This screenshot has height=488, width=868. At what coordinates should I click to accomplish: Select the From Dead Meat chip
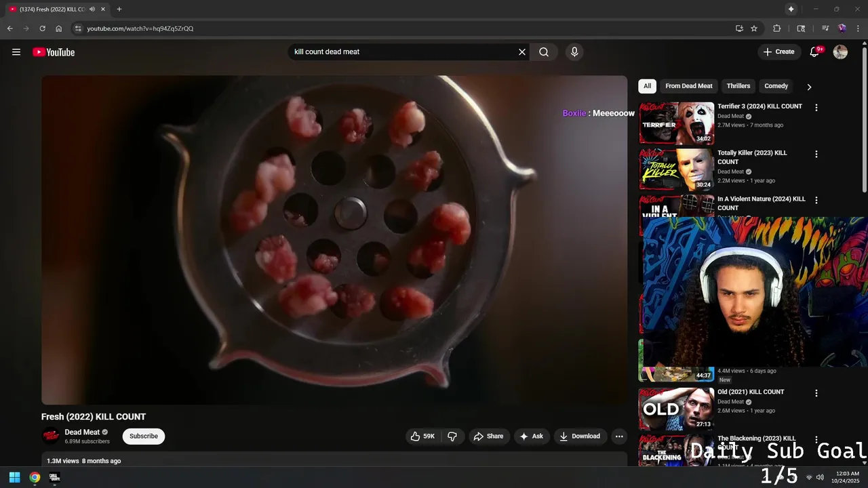(x=689, y=86)
